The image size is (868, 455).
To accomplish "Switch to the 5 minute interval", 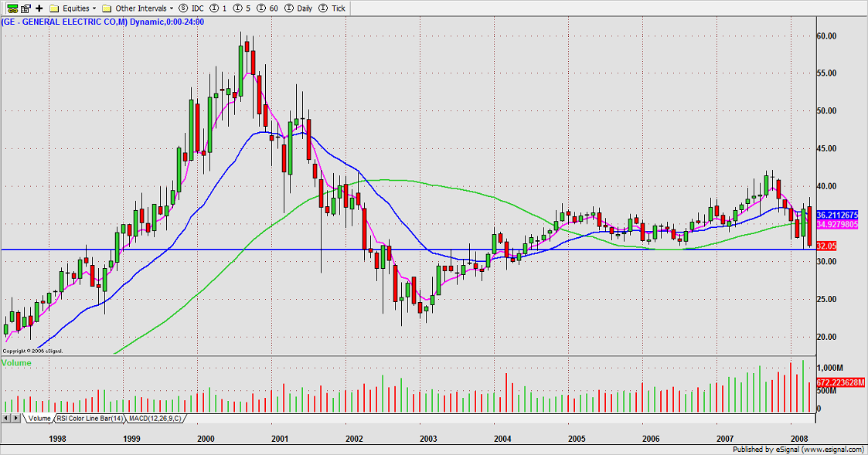I will (242, 8).
